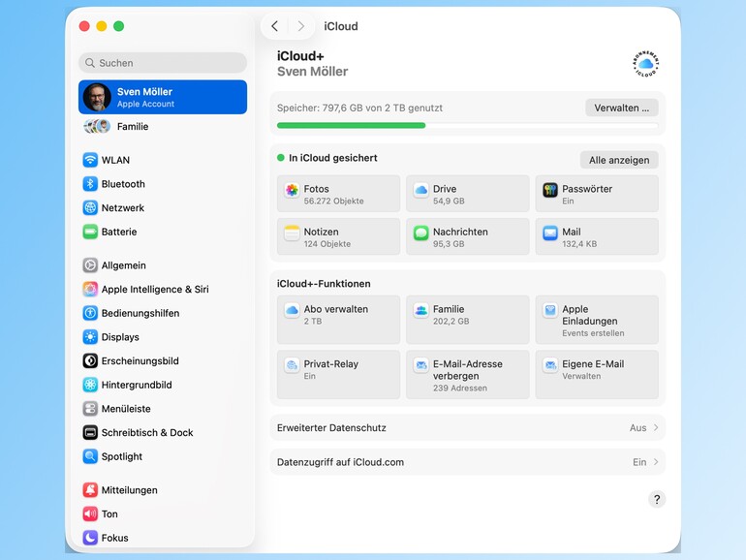The image size is (746, 560).
Task: Click into the Suchen search field
Action: [163, 63]
